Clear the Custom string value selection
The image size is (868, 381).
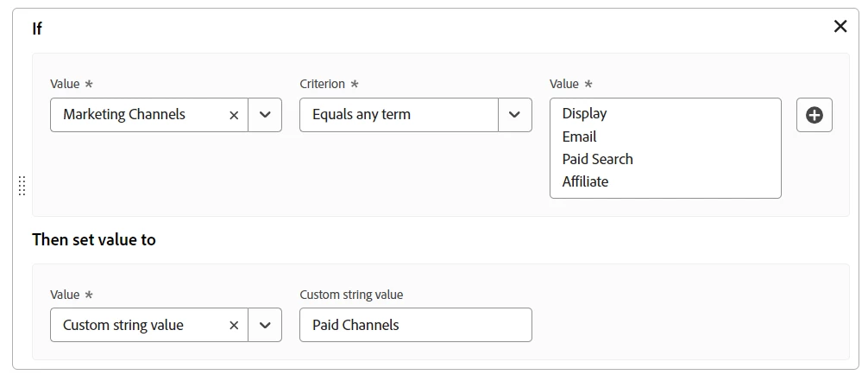click(234, 326)
